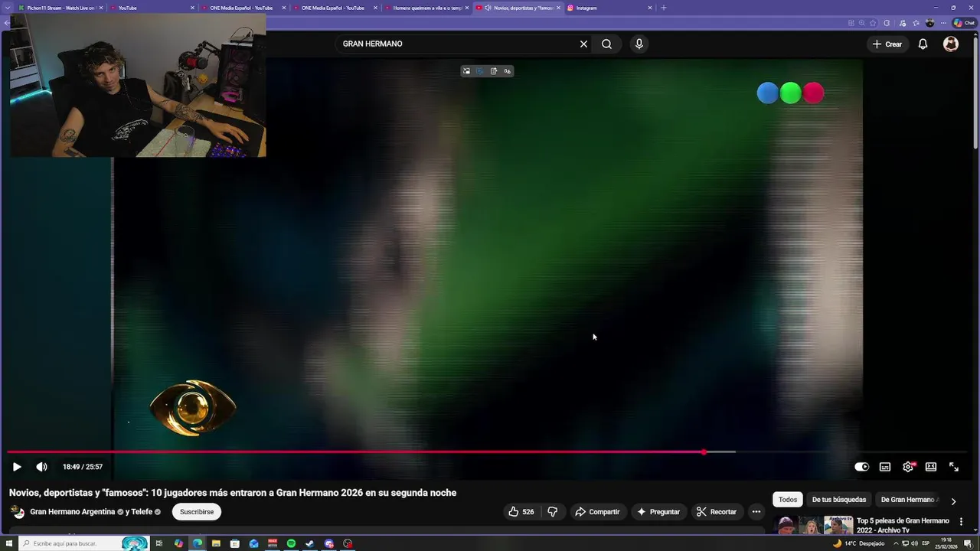Open the browser zoom magnifier control

click(x=862, y=23)
